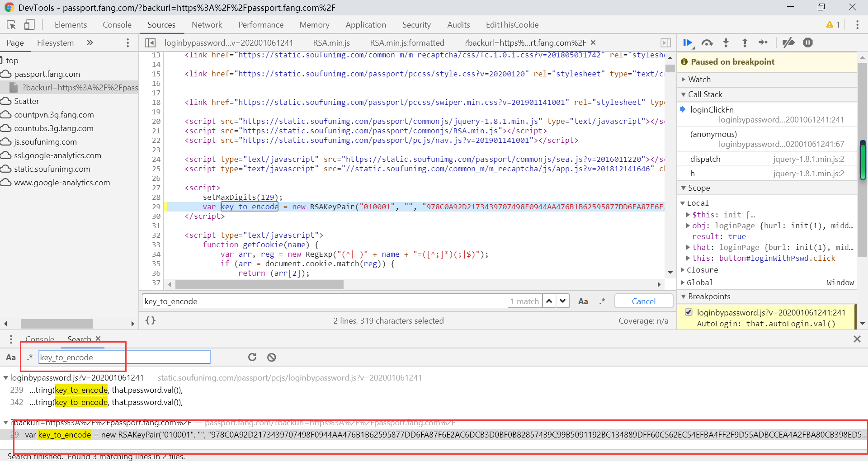Screen dimensions: 868x461
Task: Close the Search drawer tab
Action: (98, 339)
